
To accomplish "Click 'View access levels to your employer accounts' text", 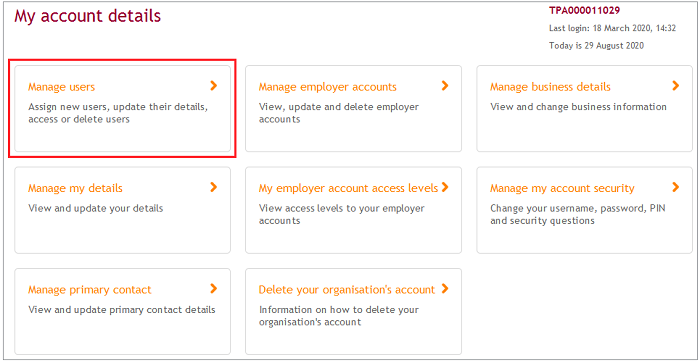I will [x=342, y=214].
